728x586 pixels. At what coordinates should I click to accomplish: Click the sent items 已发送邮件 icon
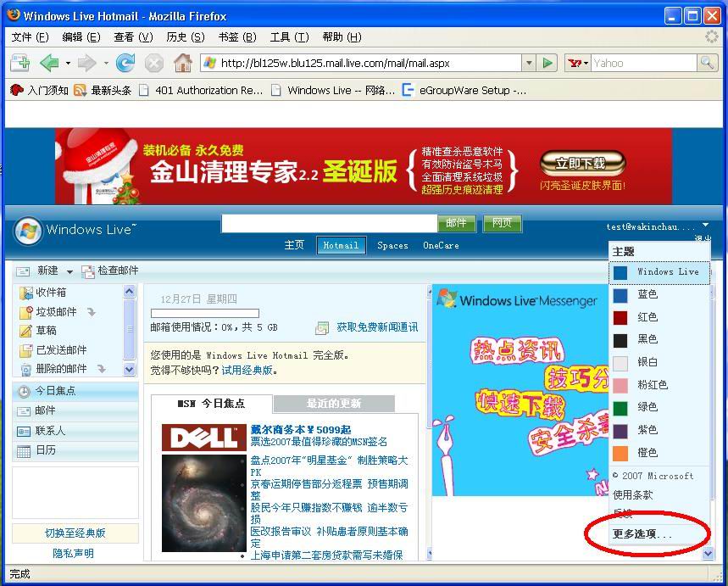(x=26, y=350)
